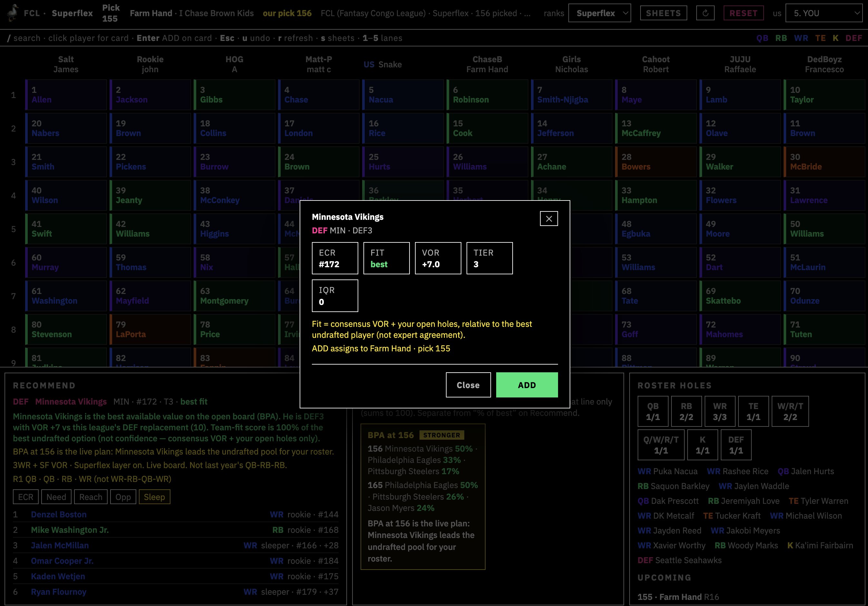Click the K 1/1 roster hole box
Image resolution: width=868 pixels, height=606 pixels.
pyautogui.click(x=702, y=445)
